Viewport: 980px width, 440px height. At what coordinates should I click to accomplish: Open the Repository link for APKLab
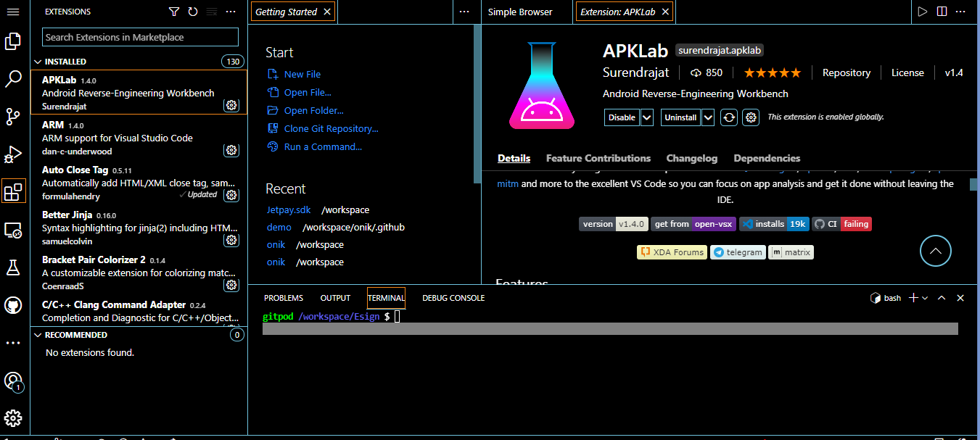pyautogui.click(x=847, y=72)
